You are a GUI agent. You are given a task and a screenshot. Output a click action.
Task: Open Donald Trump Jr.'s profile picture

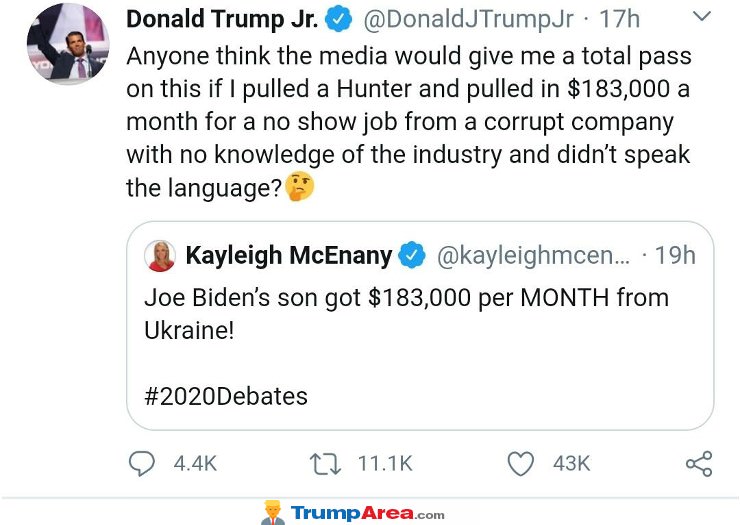click(67, 42)
